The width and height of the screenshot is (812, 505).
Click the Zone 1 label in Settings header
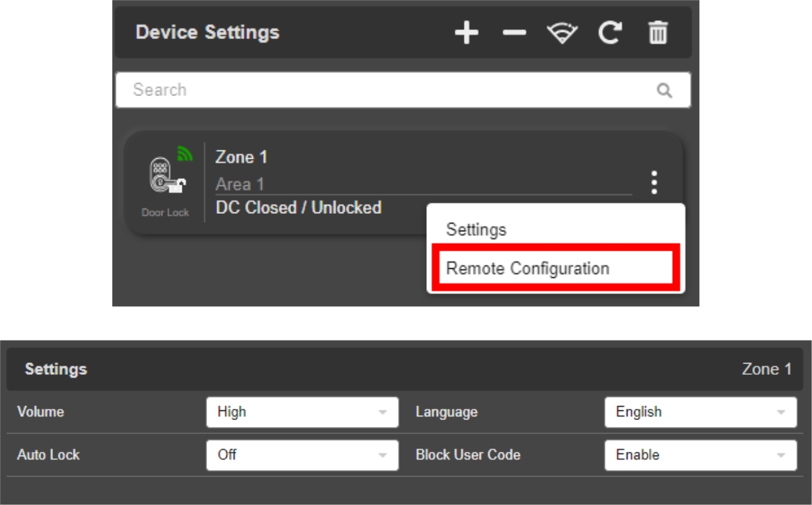pyautogui.click(x=767, y=368)
